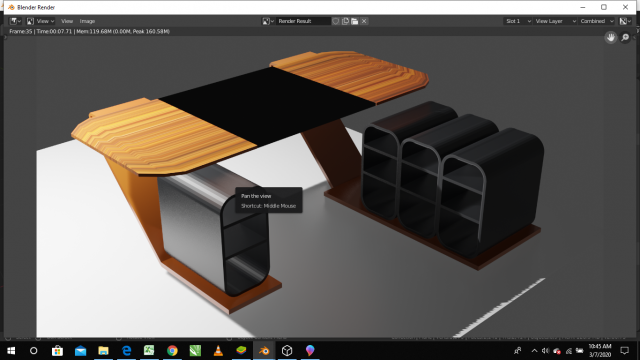Image resolution: width=640 pixels, height=360 pixels.
Task: Click the red security alert tray icon
Action: pyautogui.click(x=557, y=351)
